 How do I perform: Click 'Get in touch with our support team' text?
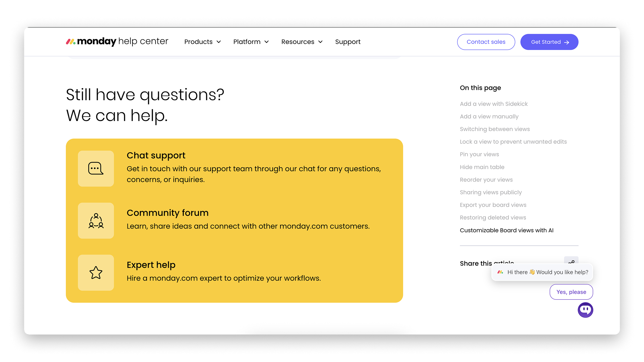pos(254,174)
